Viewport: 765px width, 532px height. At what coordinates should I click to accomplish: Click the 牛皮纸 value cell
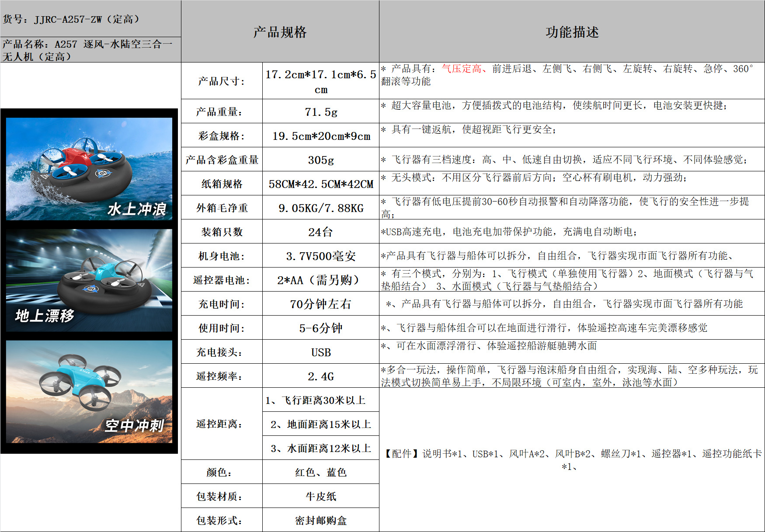click(x=321, y=496)
